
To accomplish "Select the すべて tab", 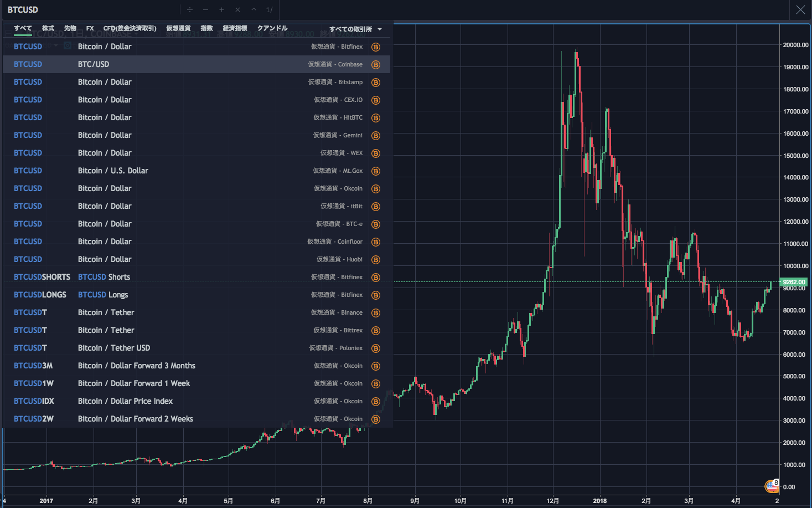I will tap(23, 28).
